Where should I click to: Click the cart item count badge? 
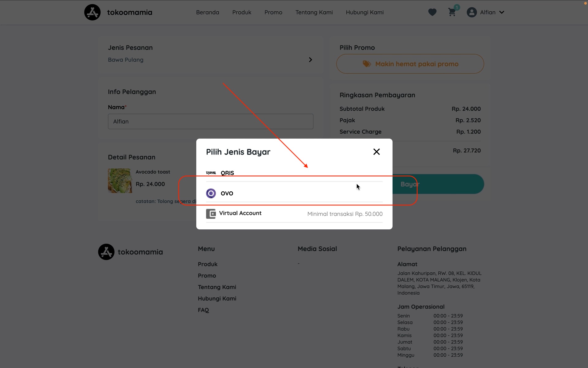point(457,7)
